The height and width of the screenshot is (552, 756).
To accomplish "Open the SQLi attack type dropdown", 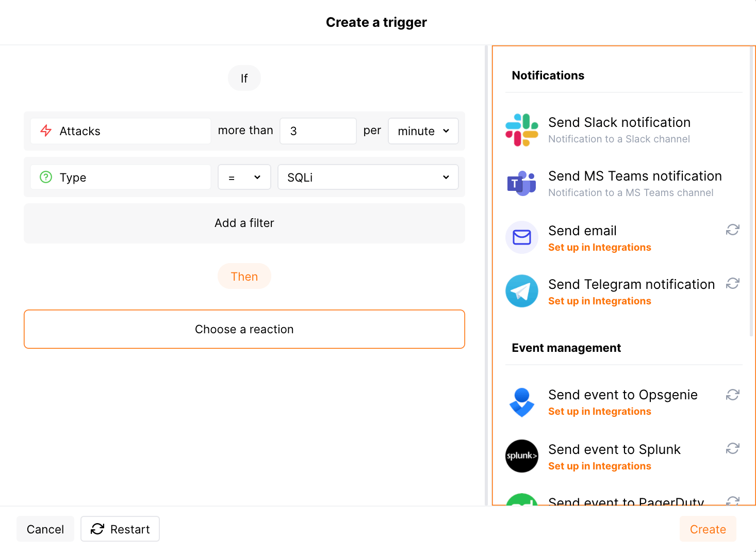I will [368, 177].
